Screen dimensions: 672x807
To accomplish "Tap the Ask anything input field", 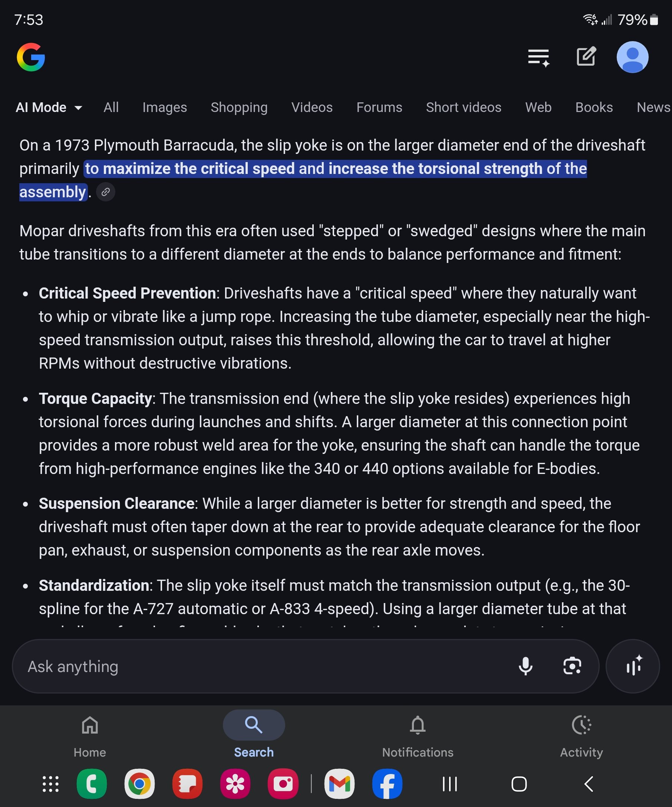I will 231,666.
